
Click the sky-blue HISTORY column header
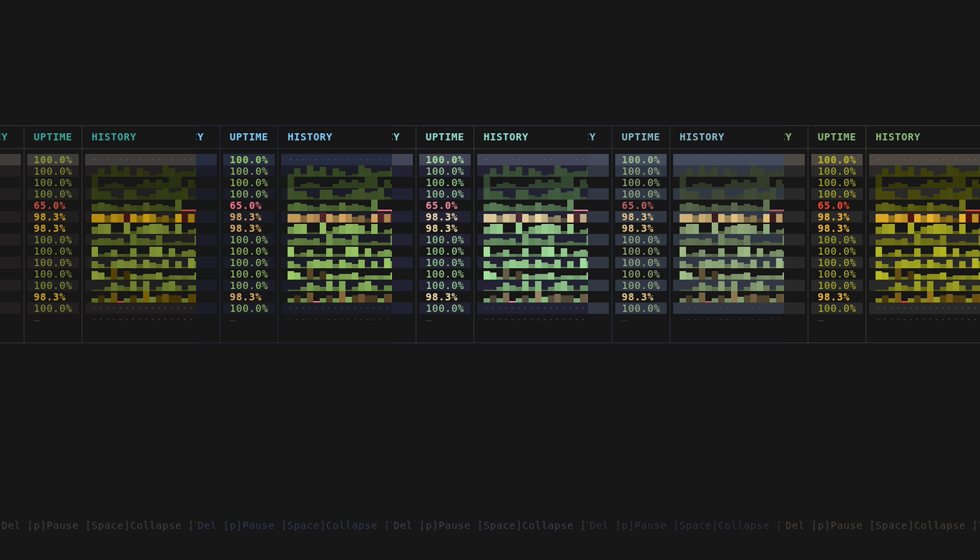[x=310, y=137]
